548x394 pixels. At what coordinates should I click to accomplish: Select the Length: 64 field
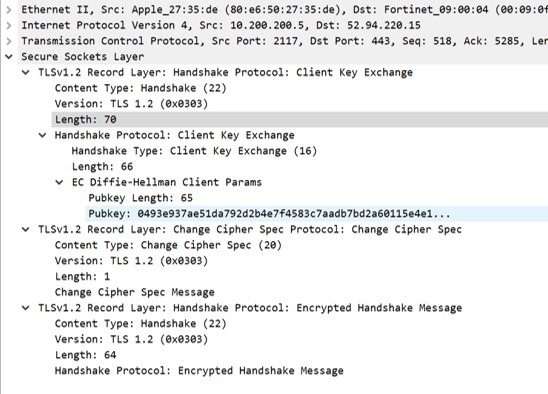pos(86,355)
